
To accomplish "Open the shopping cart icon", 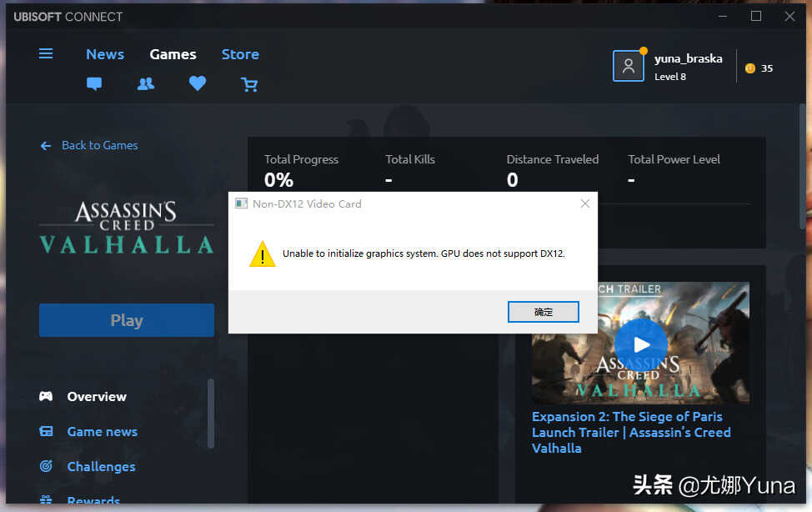I will point(249,84).
